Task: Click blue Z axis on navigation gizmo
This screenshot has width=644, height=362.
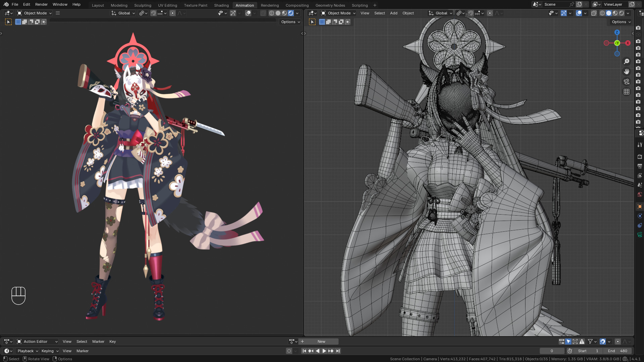Action: 617,32
